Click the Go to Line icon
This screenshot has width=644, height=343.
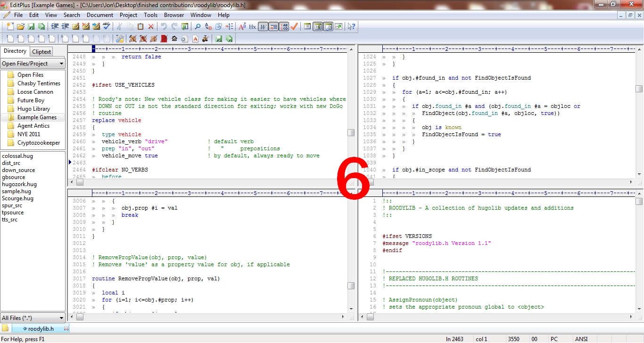[229, 26]
